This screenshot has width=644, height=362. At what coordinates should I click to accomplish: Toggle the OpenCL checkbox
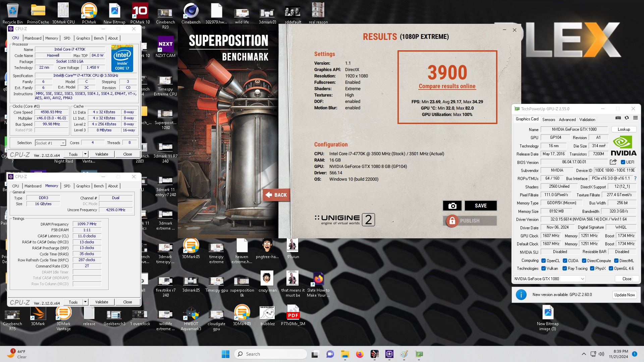point(543,261)
